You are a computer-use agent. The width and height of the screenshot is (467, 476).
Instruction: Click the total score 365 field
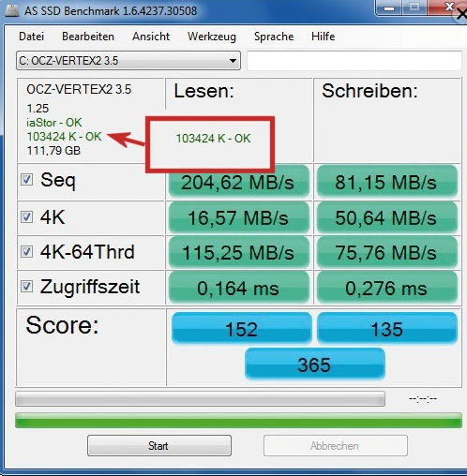(x=315, y=364)
